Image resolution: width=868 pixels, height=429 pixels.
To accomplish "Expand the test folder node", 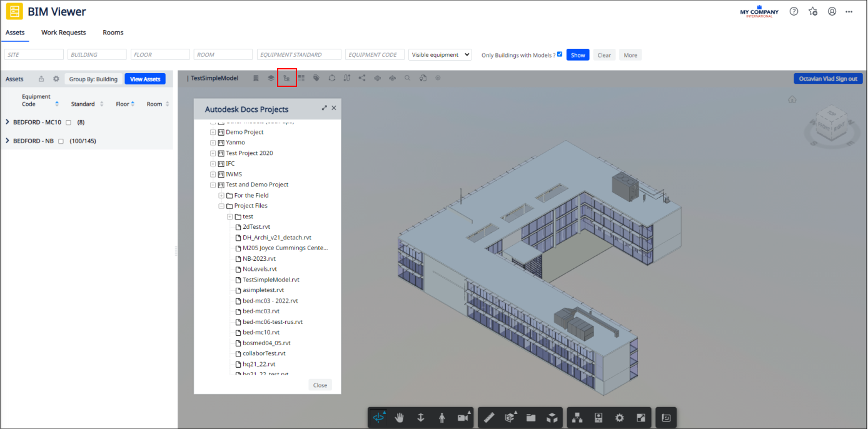I will pyautogui.click(x=230, y=216).
